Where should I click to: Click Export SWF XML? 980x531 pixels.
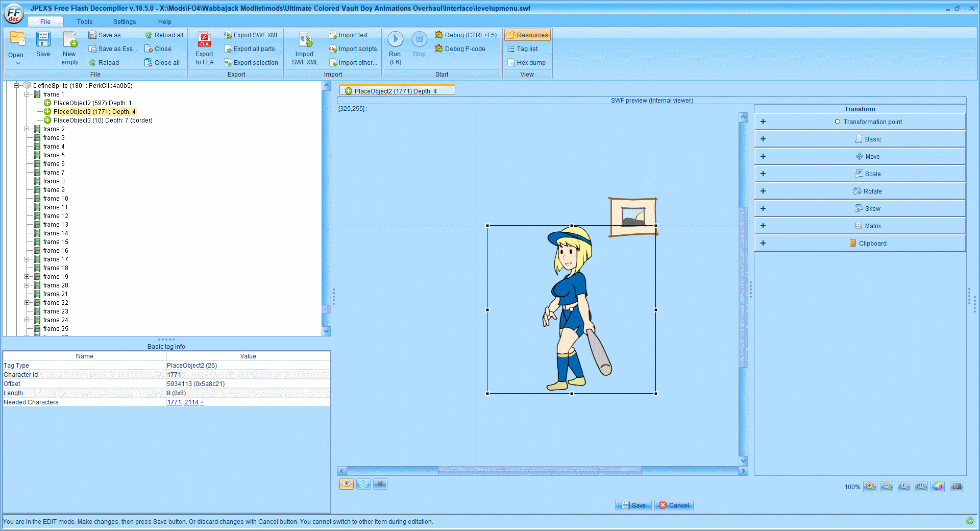coord(252,35)
